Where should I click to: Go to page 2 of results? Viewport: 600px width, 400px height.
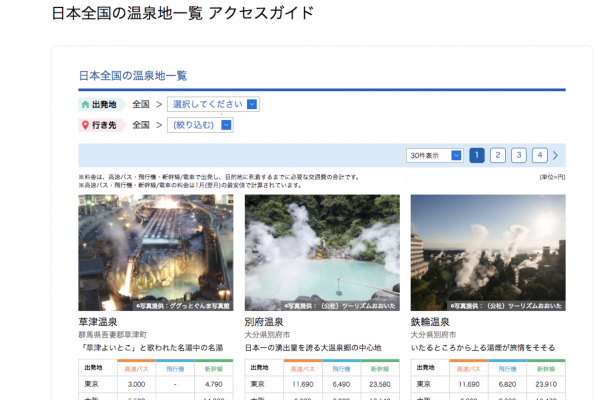coord(498,155)
